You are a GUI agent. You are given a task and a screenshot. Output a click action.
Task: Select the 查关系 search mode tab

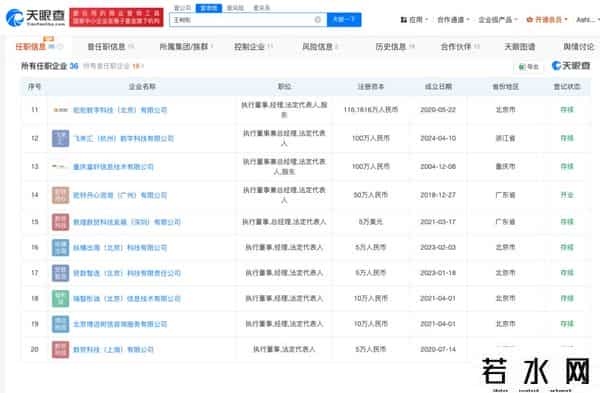(x=262, y=8)
